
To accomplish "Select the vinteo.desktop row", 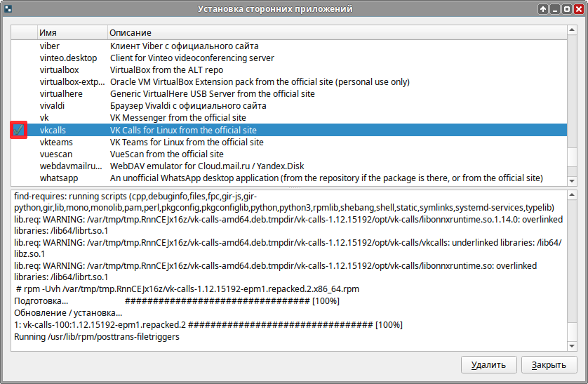I will [289, 58].
